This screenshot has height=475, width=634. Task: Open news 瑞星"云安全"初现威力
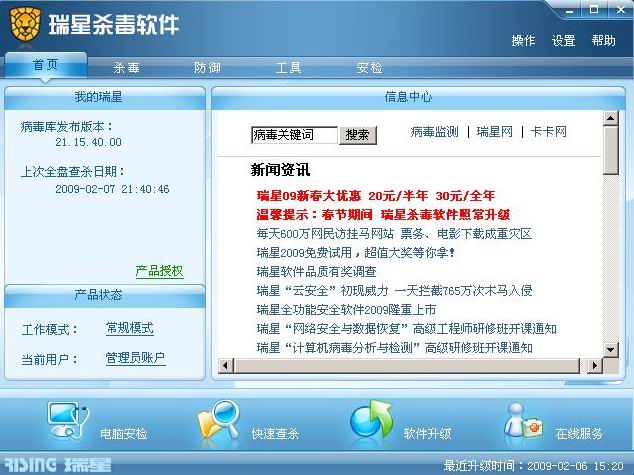pyautogui.click(x=395, y=291)
